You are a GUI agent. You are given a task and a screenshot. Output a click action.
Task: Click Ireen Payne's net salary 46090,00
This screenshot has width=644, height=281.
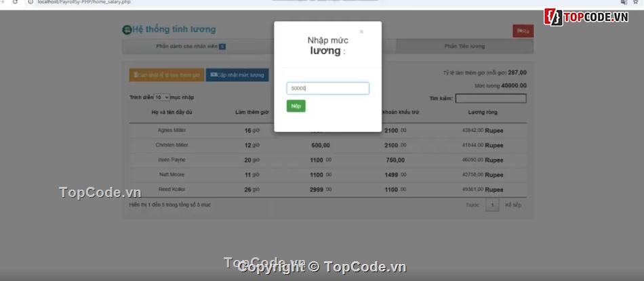(x=472, y=160)
